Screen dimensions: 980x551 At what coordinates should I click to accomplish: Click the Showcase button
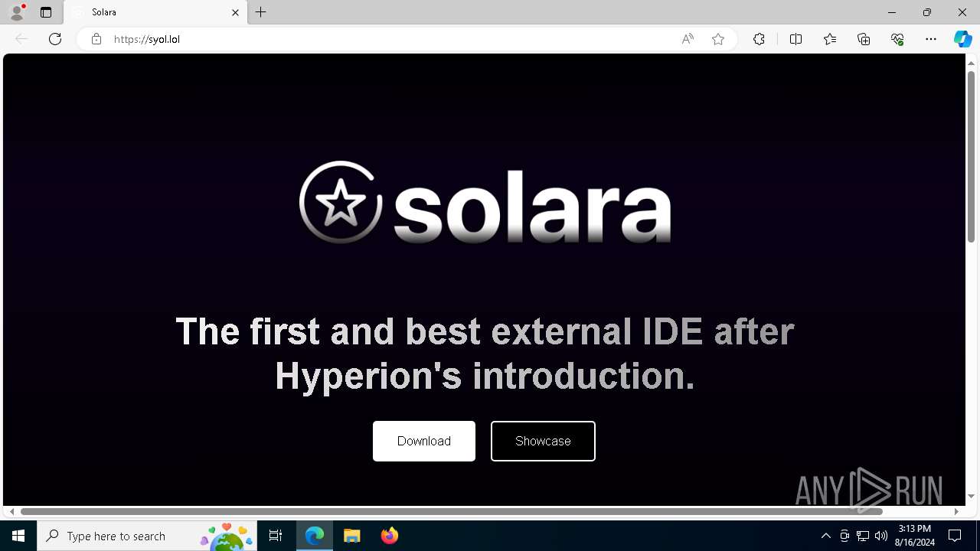point(543,441)
